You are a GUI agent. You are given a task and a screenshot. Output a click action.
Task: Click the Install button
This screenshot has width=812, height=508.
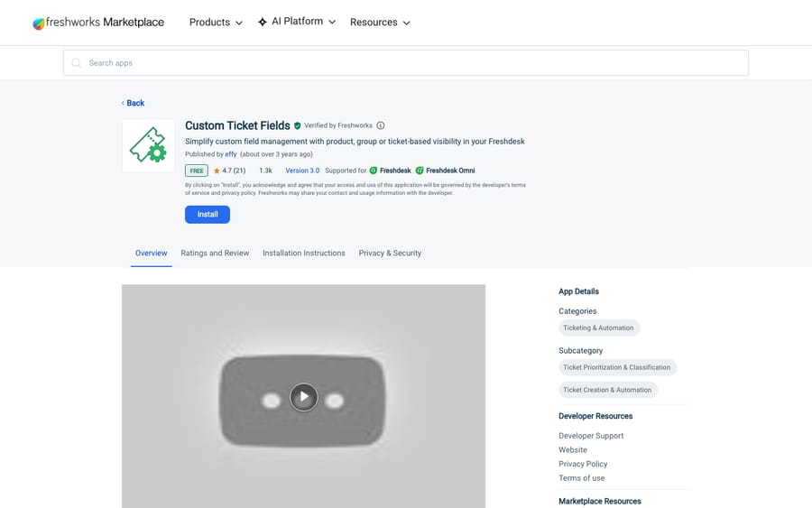click(x=208, y=215)
